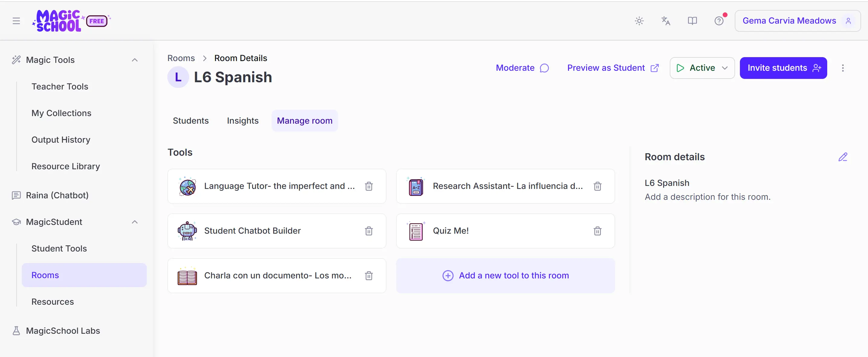Click the Invite students button
This screenshot has width=868, height=357.
pyautogui.click(x=783, y=68)
